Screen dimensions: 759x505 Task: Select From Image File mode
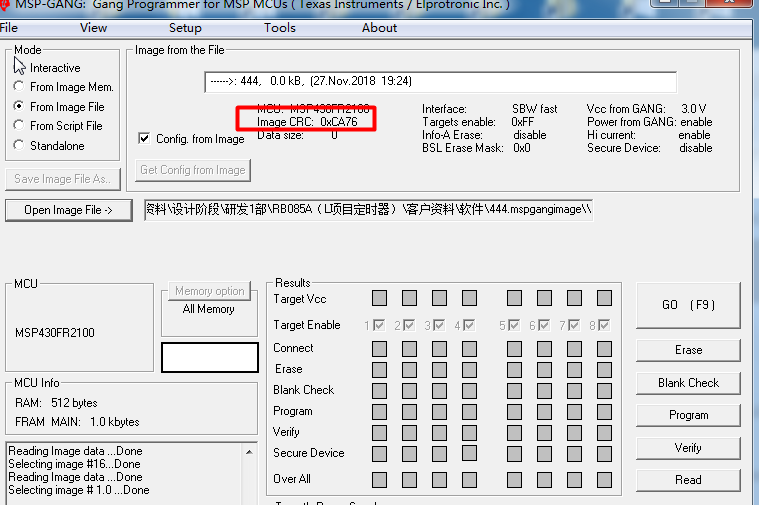pyautogui.click(x=19, y=106)
